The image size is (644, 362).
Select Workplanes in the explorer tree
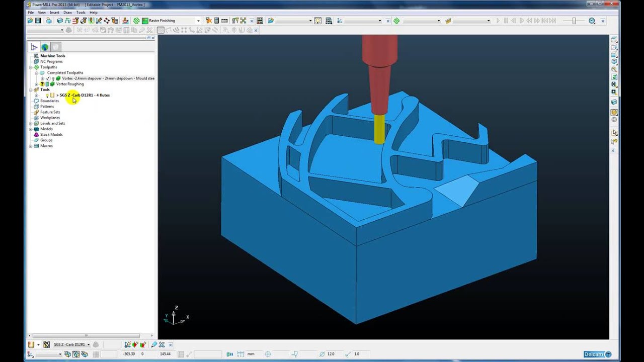[x=50, y=118]
